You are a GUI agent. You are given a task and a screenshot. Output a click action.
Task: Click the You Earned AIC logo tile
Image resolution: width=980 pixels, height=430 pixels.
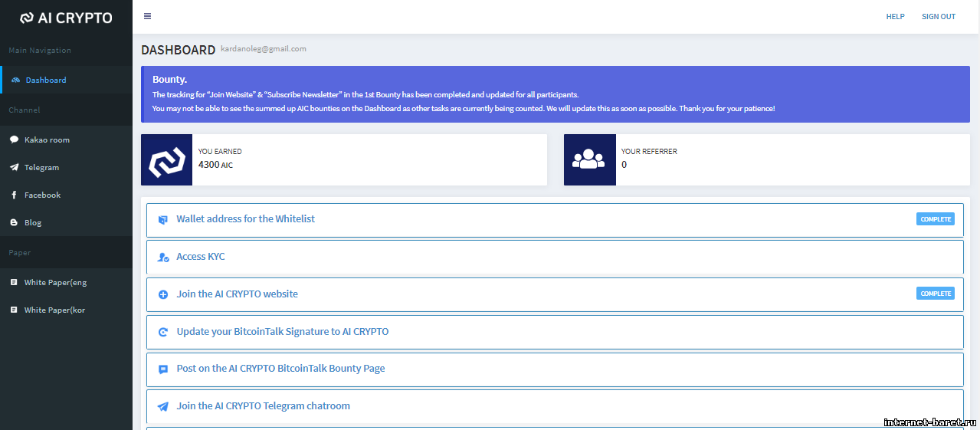point(166,159)
